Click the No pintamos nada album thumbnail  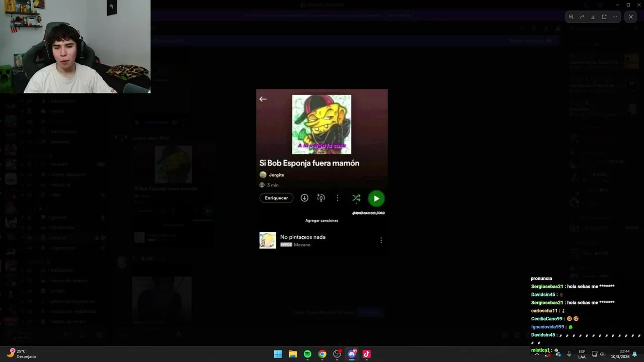coord(268,240)
